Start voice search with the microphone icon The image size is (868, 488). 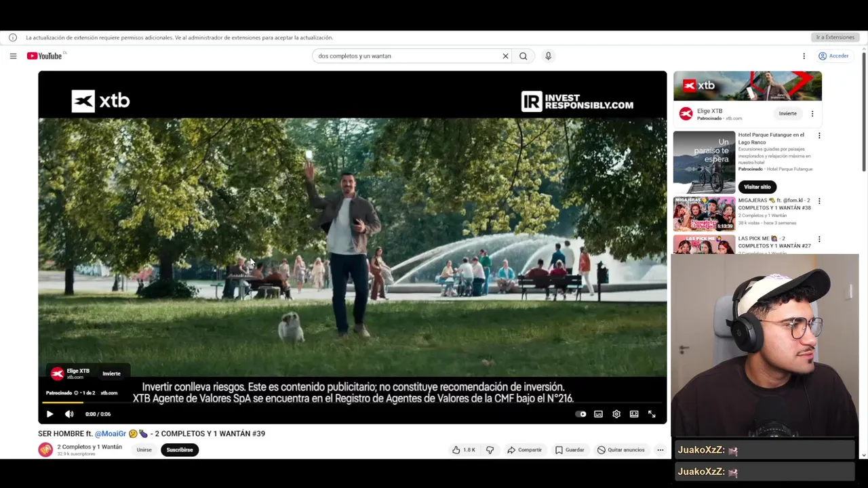[x=549, y=56]
